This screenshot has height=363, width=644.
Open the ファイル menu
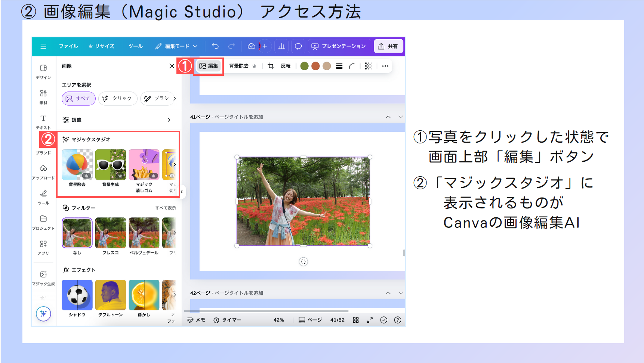coord(68,46)
